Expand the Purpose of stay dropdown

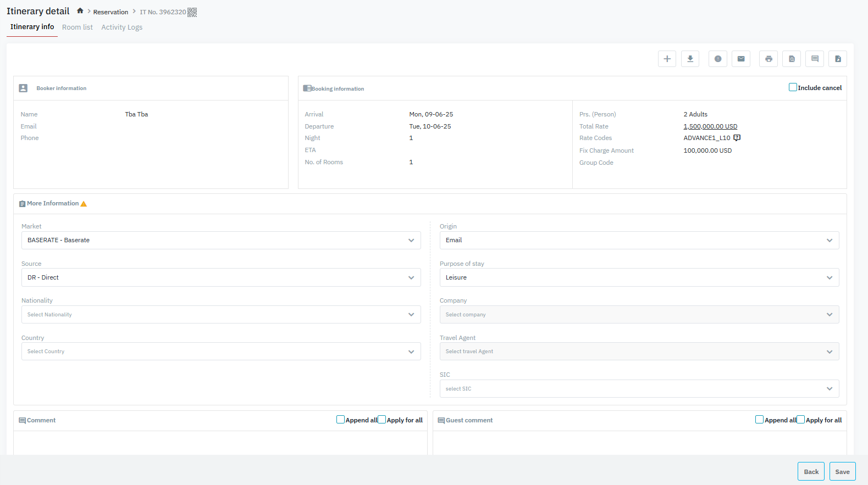pos(639,277)
